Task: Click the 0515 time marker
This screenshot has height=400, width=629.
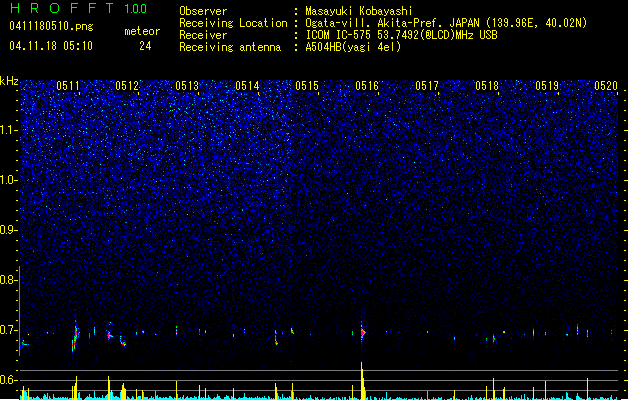Action: click(x=307, y=86)
